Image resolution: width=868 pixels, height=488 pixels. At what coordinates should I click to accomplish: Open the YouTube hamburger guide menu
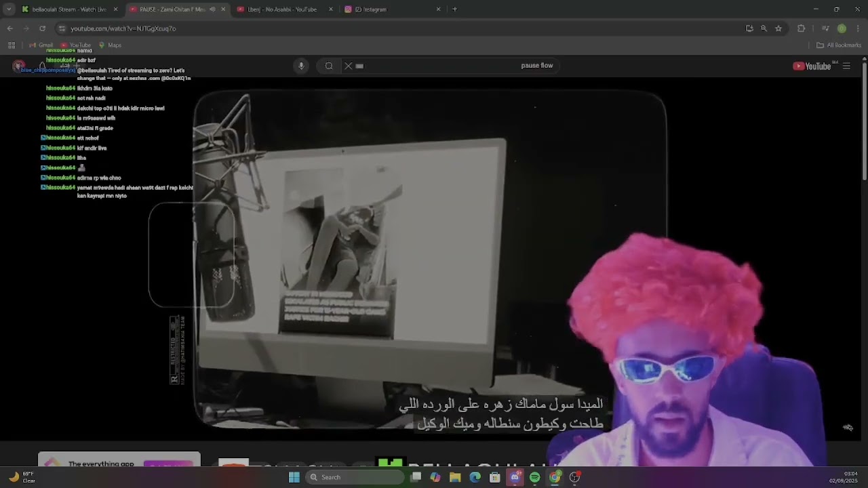tap(846, 66)
